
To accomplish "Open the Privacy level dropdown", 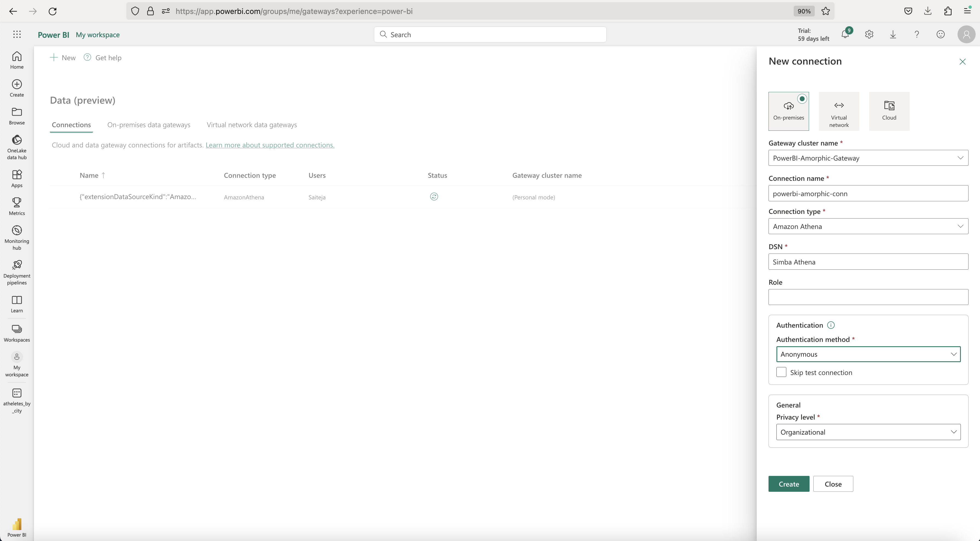I will 868,432.
